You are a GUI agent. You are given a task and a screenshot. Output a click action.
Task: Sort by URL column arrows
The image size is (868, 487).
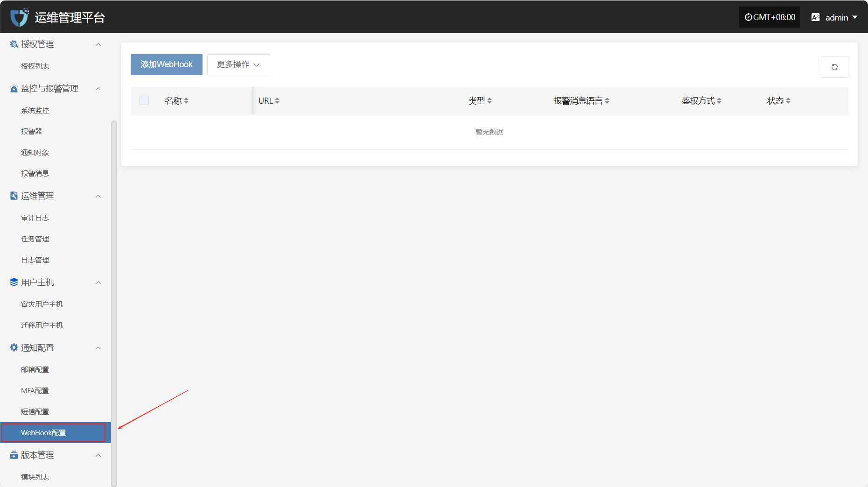(277, 100)
